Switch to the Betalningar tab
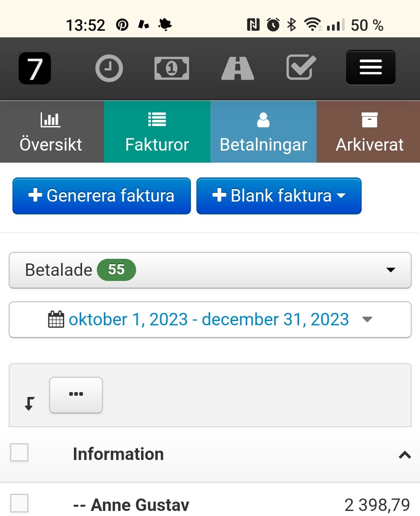 tap(263, 132)
